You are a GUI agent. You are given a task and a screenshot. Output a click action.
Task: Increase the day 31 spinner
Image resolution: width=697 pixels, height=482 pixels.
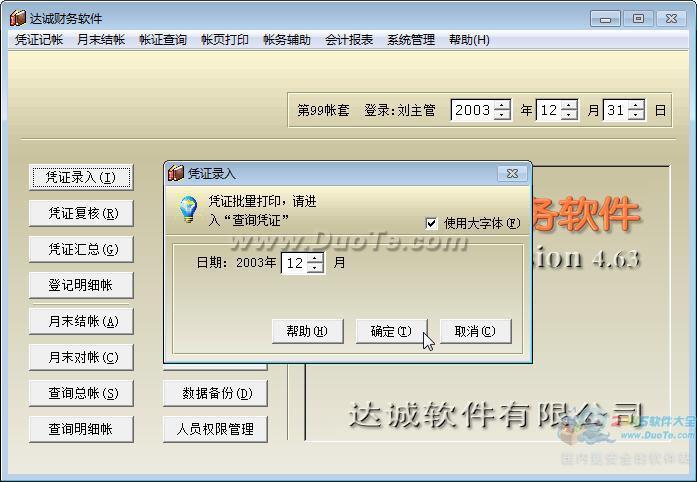click(636, 105)
